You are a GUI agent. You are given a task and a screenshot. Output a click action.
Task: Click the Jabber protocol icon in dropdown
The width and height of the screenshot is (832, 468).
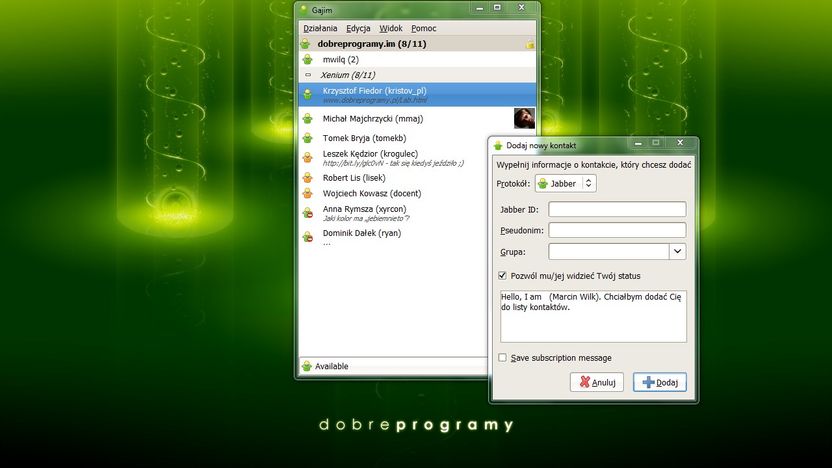(543, 184)
